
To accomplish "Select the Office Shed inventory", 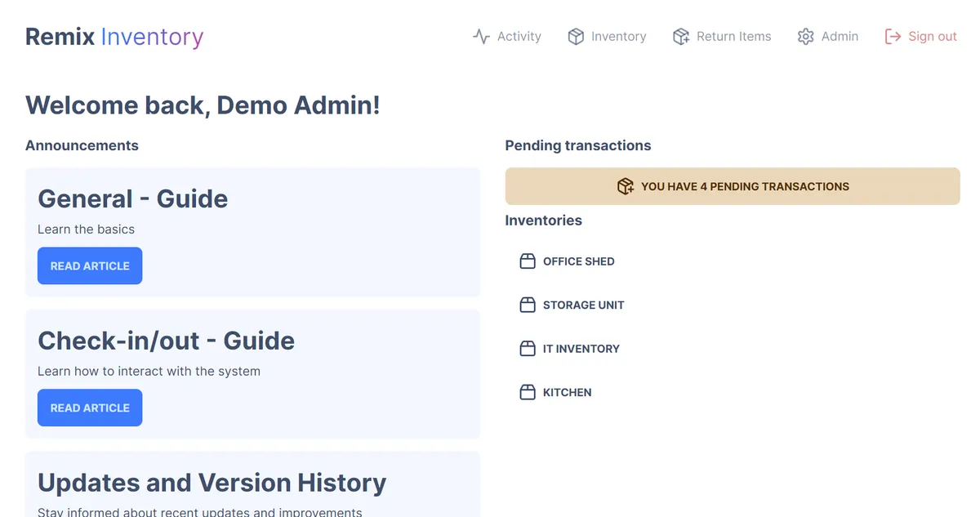I will [x=578, y=261].
